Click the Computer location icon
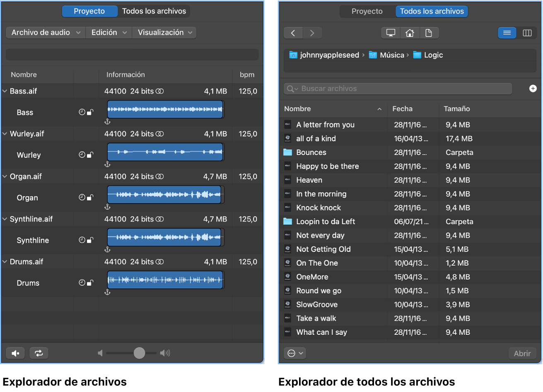 tap(390, 33)
